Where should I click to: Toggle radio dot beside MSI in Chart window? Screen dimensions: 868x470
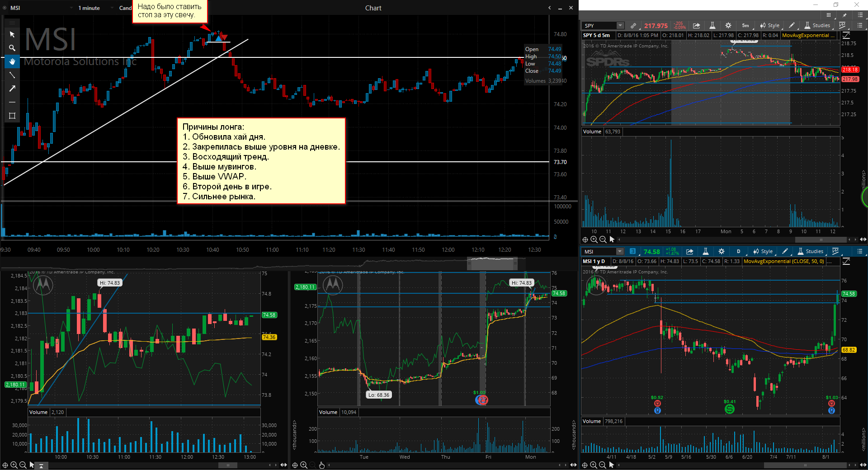click(x=5, y=8)
